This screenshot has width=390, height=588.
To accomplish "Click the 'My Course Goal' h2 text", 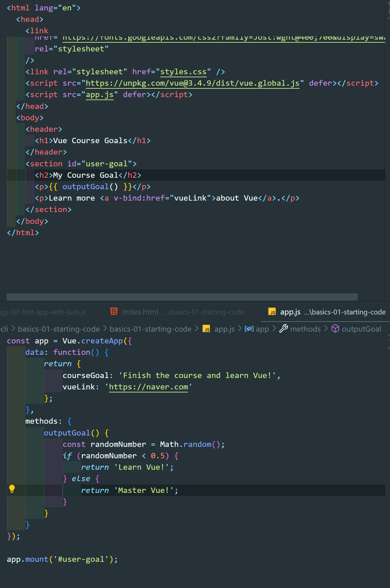I will [86, 175].
